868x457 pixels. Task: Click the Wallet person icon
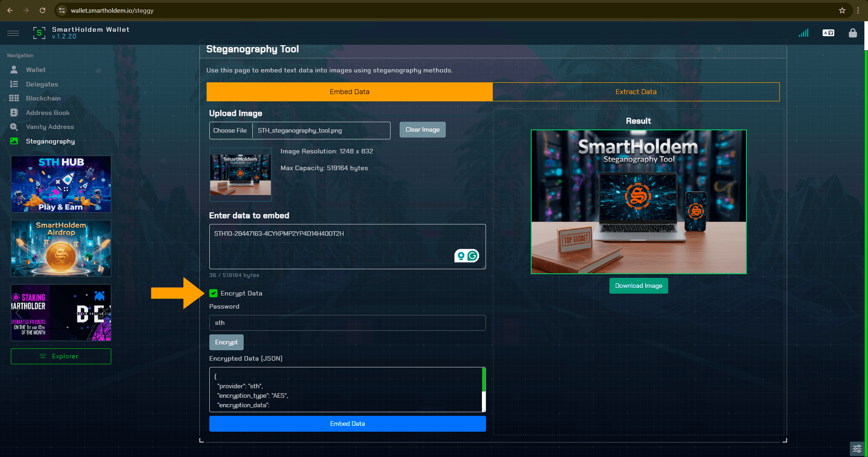[14, 70]
